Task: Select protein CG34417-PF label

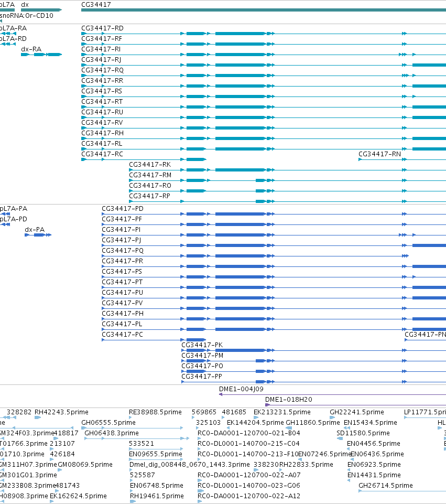Action: 122,219
